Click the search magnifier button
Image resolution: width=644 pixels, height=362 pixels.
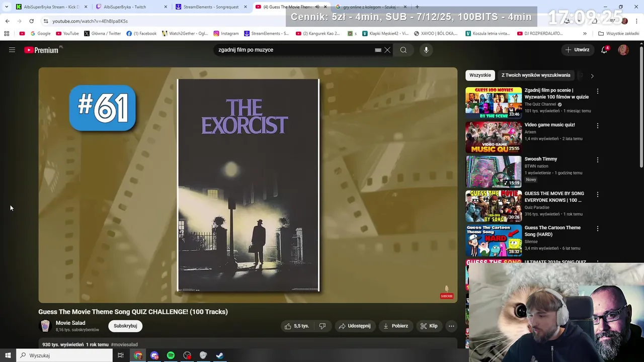[x=404, y=50]
